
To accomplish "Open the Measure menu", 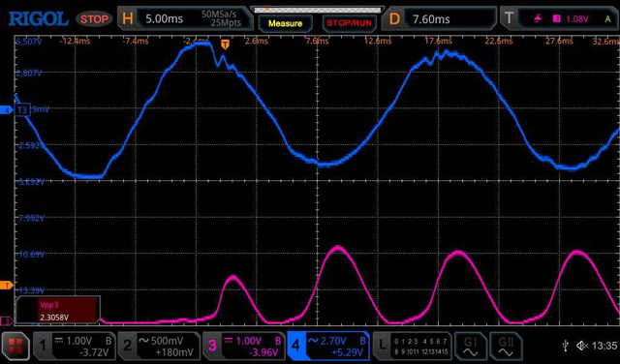I will [x=285, y=23].
